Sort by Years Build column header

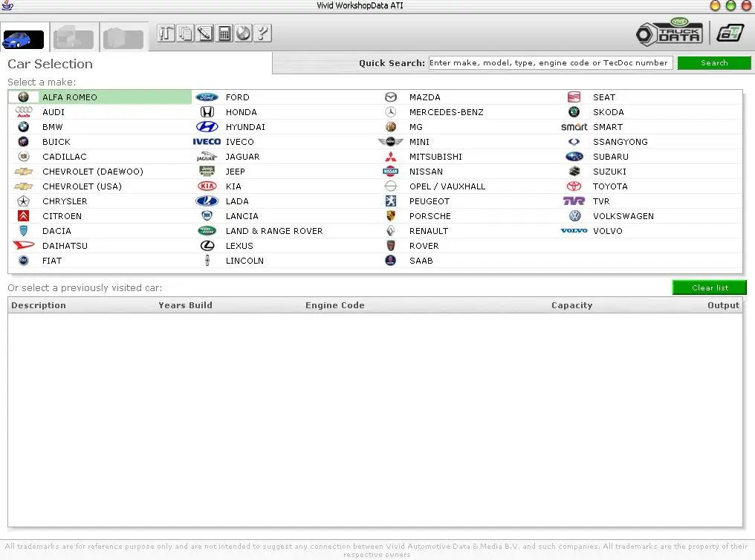tap(185, 305)
